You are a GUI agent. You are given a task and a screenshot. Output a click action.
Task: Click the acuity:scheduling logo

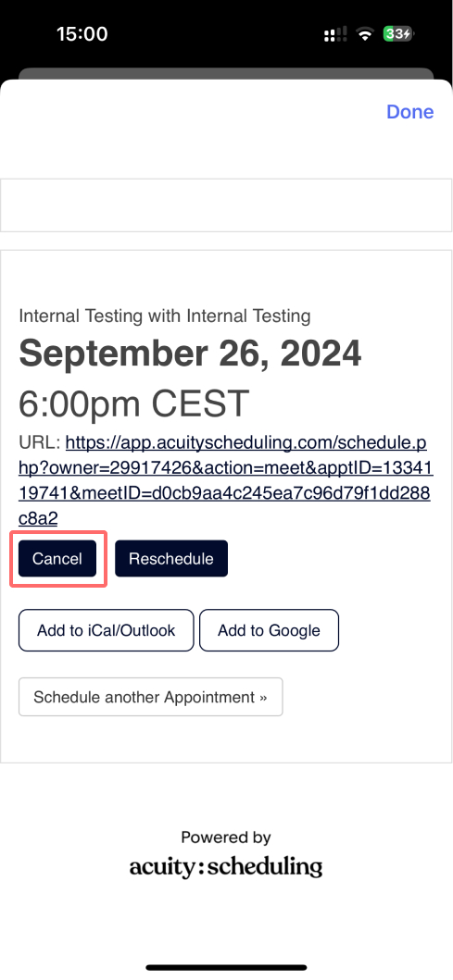(x=226, y=867)
